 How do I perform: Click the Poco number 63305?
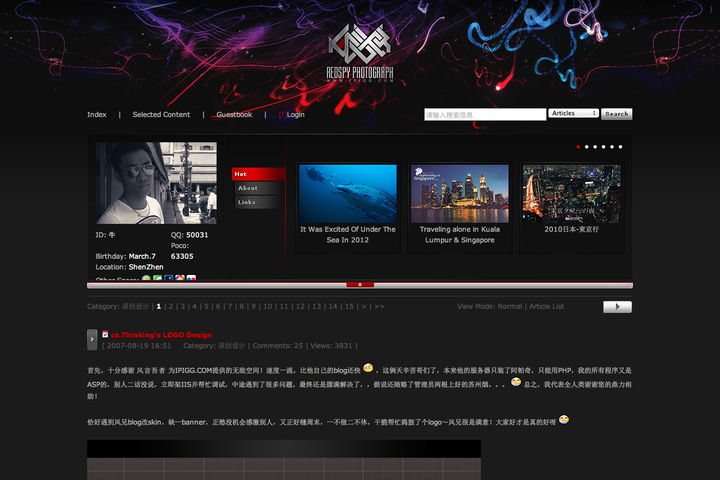[182, 256]
